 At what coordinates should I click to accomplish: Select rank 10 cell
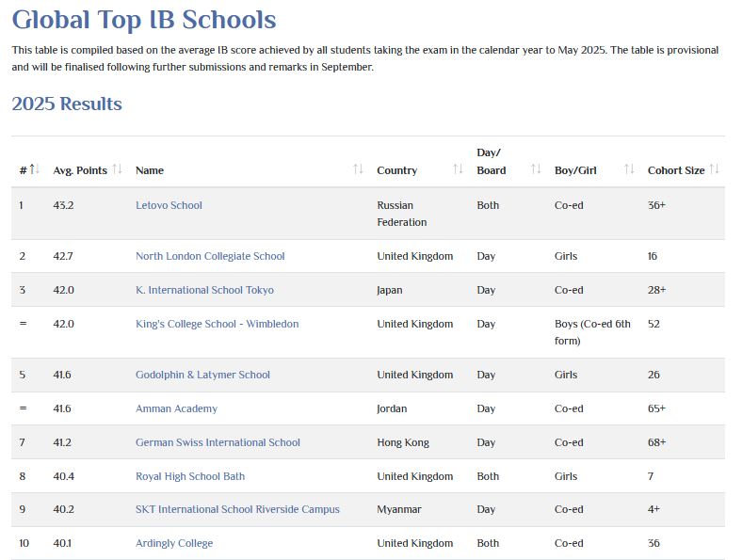coord(24,543)
